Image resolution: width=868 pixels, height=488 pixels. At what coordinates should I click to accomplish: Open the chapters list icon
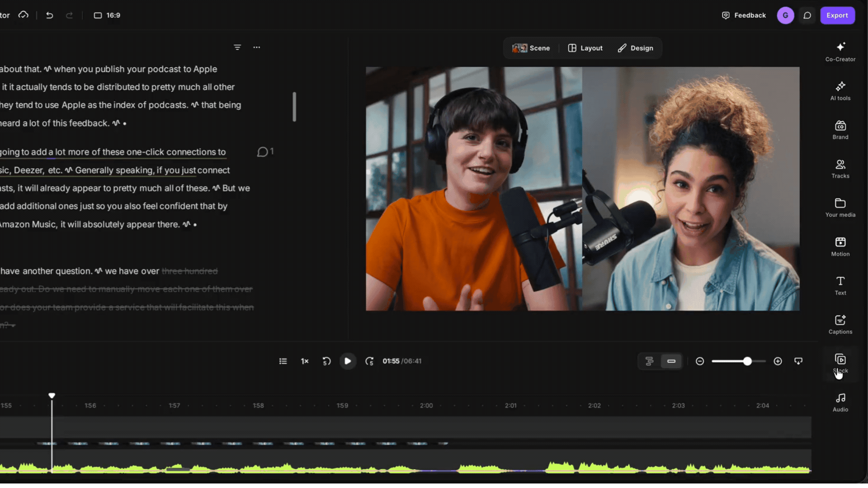[x=283, y=361]
